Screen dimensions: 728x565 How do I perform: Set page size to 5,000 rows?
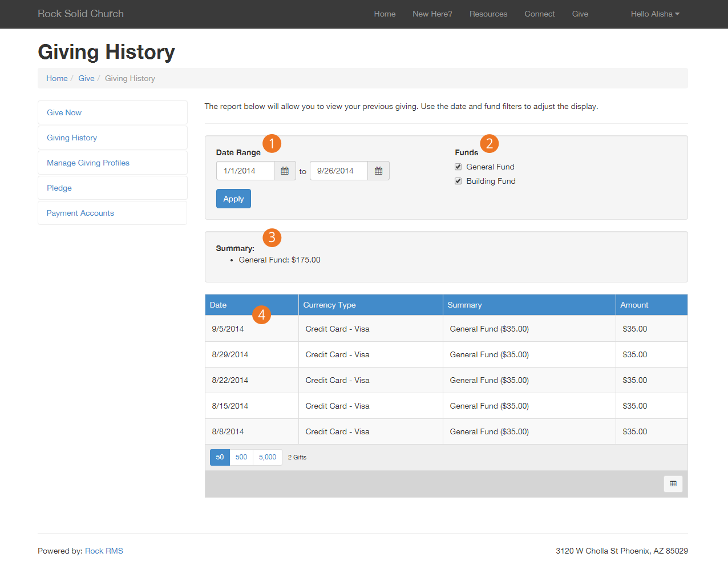[x=267, y=457]
